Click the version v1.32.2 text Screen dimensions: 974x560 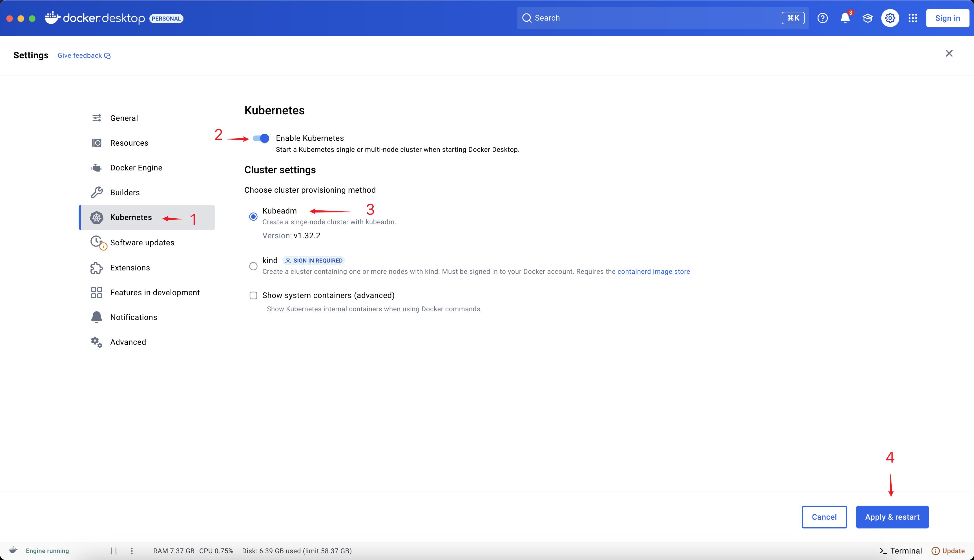307,236
